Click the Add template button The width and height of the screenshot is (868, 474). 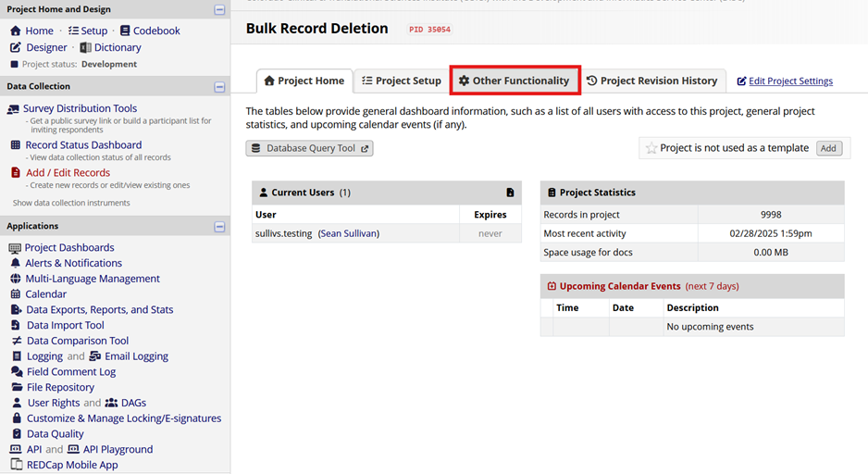[828, 148]
